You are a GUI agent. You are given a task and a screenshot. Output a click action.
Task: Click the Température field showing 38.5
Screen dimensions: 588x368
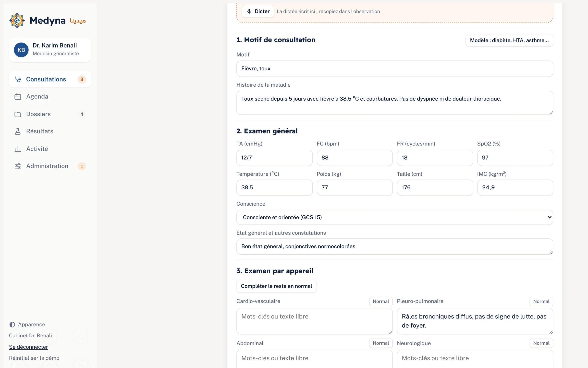[x=274, y=188]
